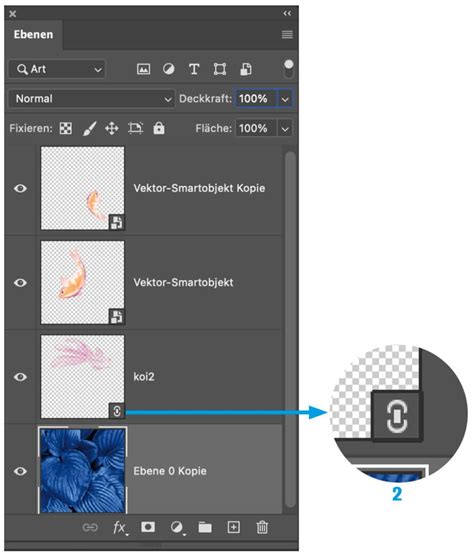This screenshot has height=558, width=474.
Task: Select Vektor-Smartobjekt layer thumbnail
Action: click(x=83, y=283)
